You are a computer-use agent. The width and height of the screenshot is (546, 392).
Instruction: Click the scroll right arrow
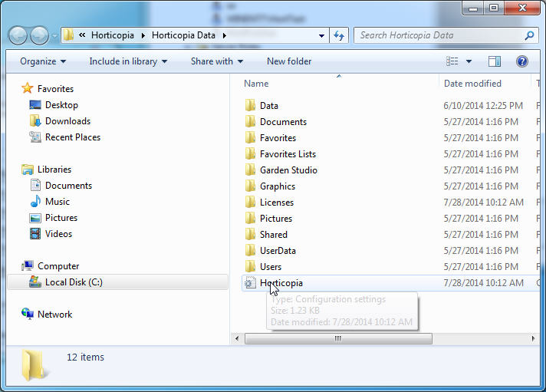click(x=533, y=338)
